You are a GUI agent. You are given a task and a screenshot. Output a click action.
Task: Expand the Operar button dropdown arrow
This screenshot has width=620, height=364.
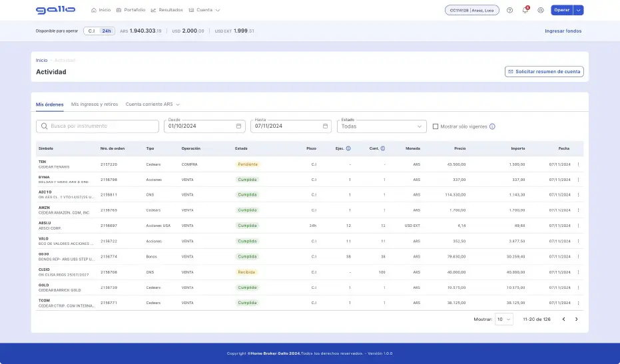point(578,10)
